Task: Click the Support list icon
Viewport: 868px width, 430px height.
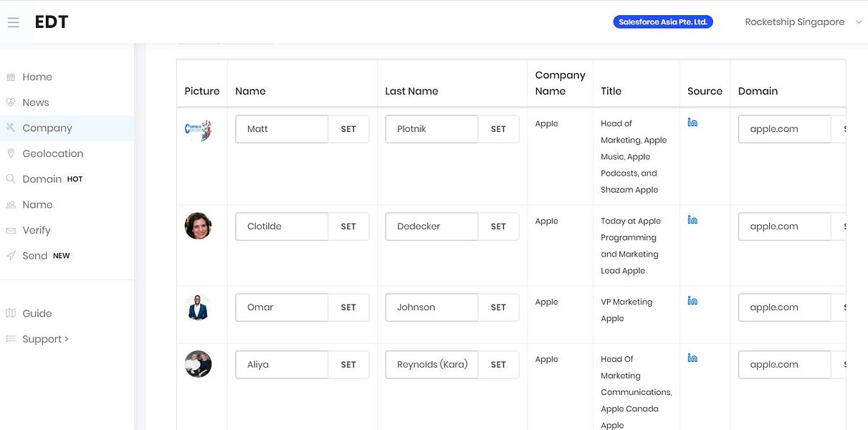Action: tap(11, 339)
